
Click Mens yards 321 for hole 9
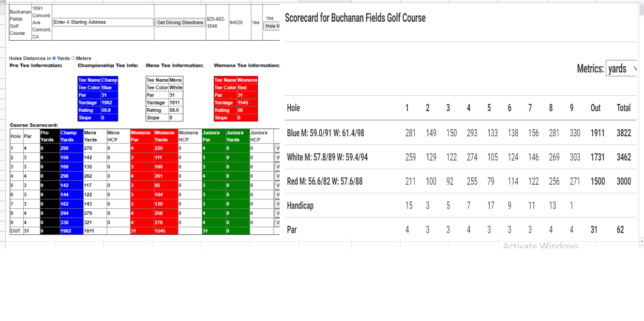(x=94, y=222)
